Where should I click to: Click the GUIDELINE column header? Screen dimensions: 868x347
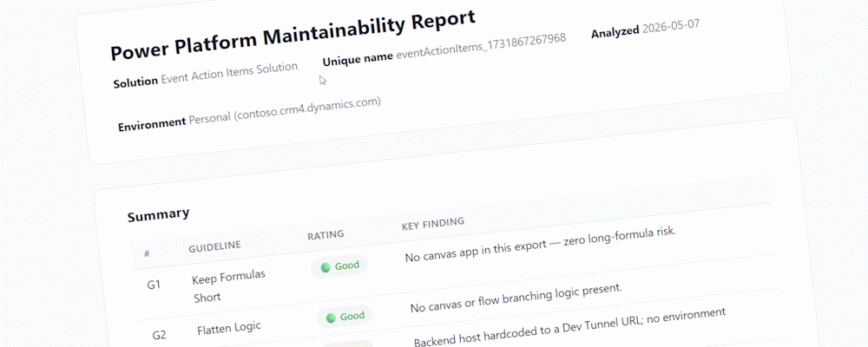click(x=214, y=246)
